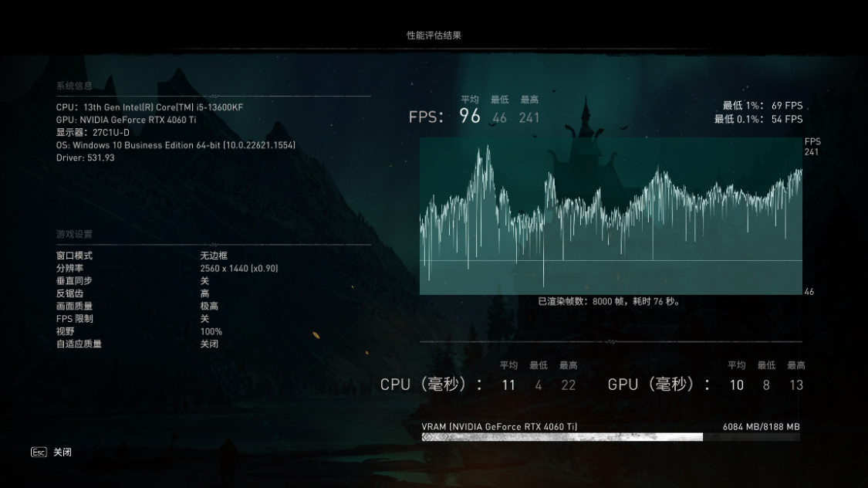The image size is (868, 488).
Task: Select the "关" value beside FPS 限制
Action: click(204, 319)
